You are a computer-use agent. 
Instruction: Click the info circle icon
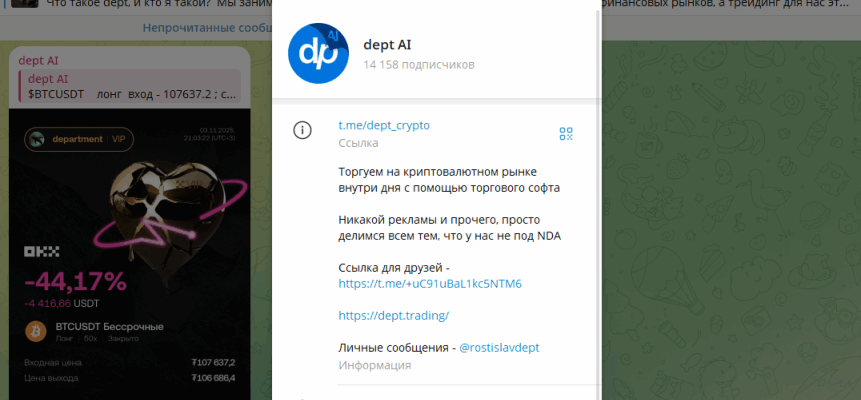click(301, 130)
